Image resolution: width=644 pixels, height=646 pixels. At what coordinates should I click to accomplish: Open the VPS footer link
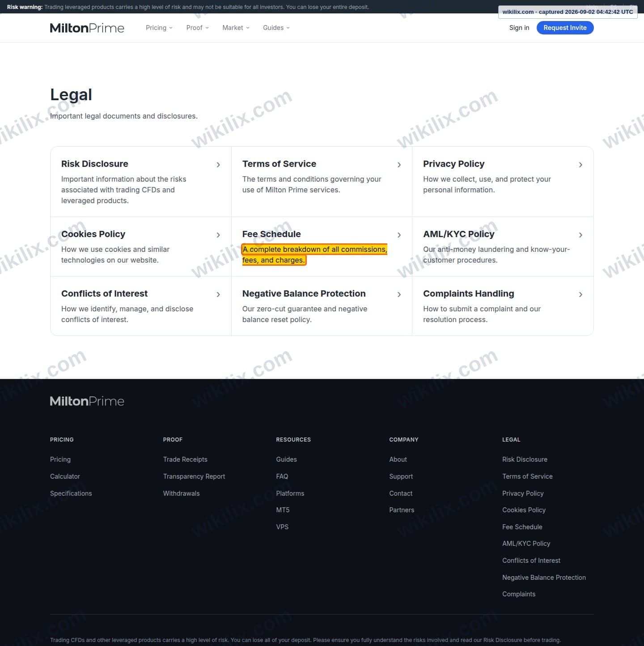coord(283,527)
